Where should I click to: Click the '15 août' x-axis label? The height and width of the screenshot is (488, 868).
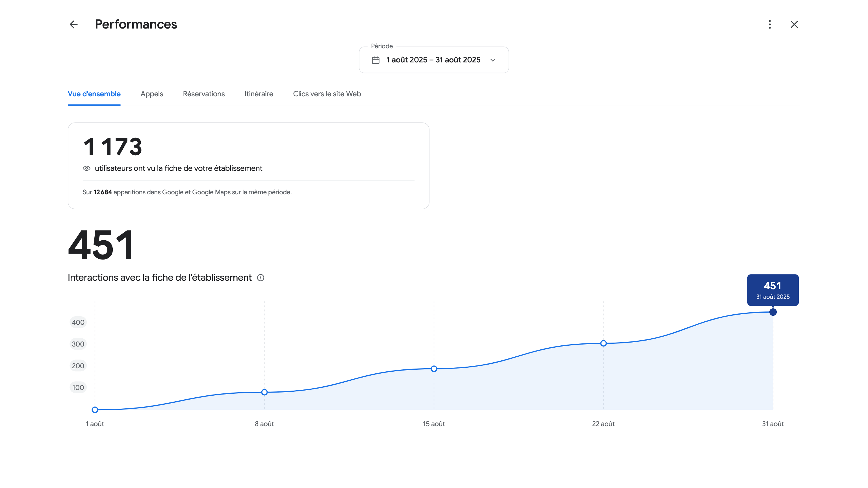[434, 424]
